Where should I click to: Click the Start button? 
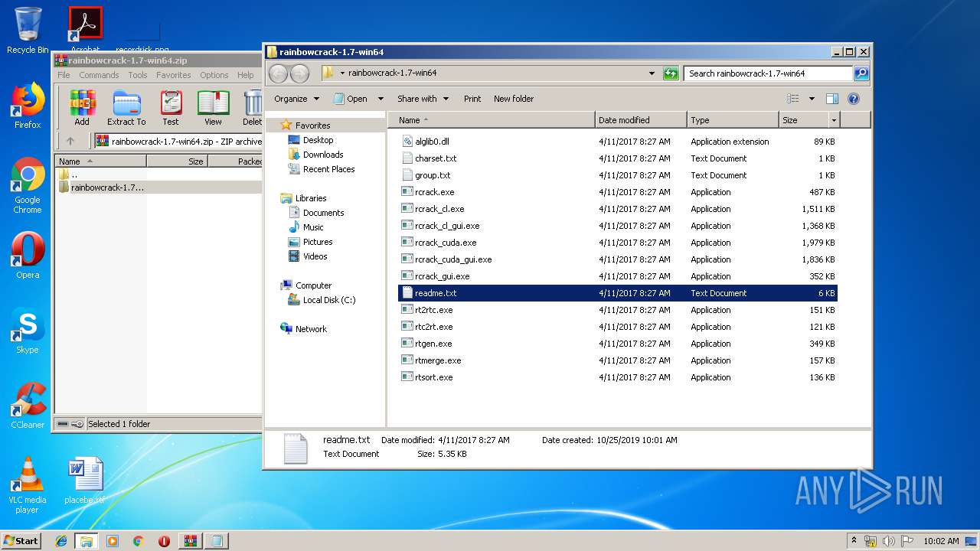[21, 541]
